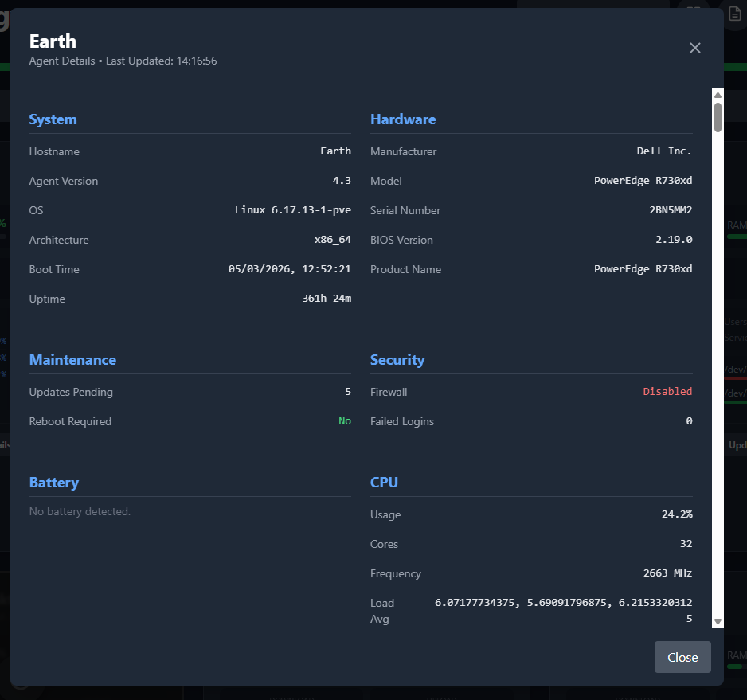The width and height of the screenshot is (747, 700).
Task: Click the CPU usage value 24.2%
Action: pyautogui.click(x=676, y=514)
